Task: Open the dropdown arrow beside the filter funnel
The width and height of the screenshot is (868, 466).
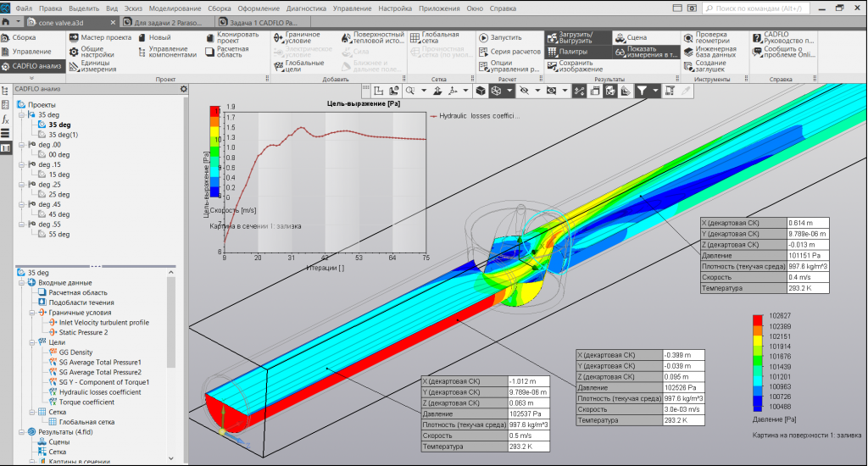Action: click(x=655, y=91)
